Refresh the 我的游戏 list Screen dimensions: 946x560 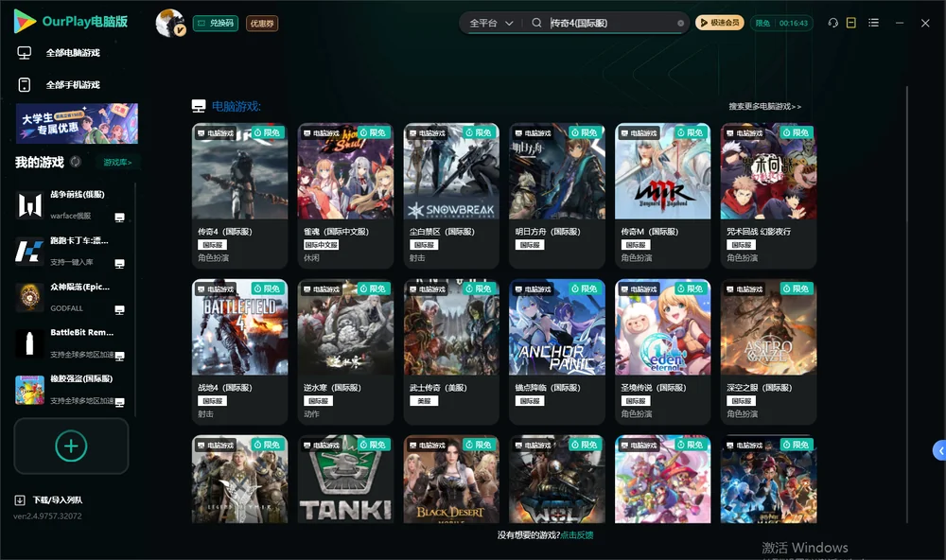(x=76, y=162)
